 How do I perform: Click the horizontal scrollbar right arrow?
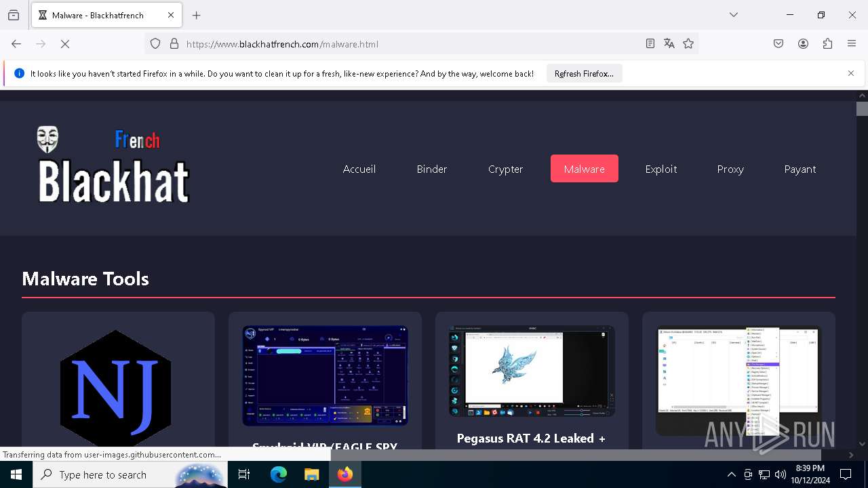coord(851,455)
